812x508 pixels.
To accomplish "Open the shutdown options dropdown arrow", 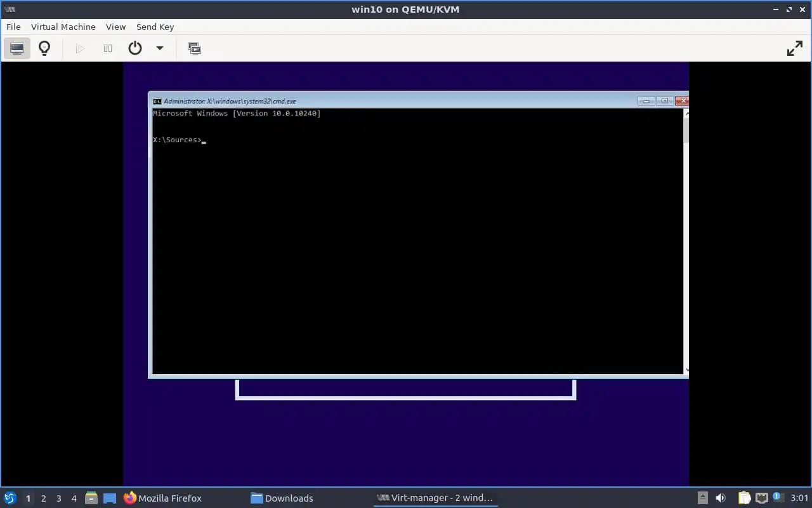I will click(160, 48).
